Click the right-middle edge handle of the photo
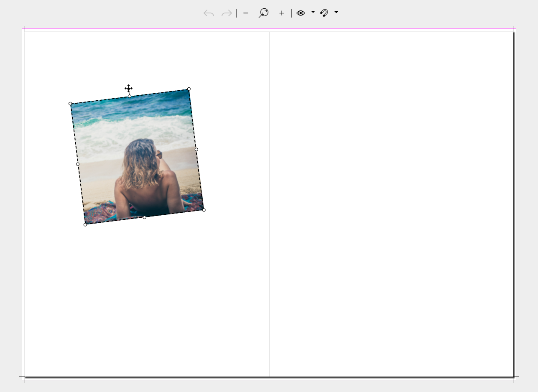The height and width of the screenshot is (392, 538). [196, 149]
